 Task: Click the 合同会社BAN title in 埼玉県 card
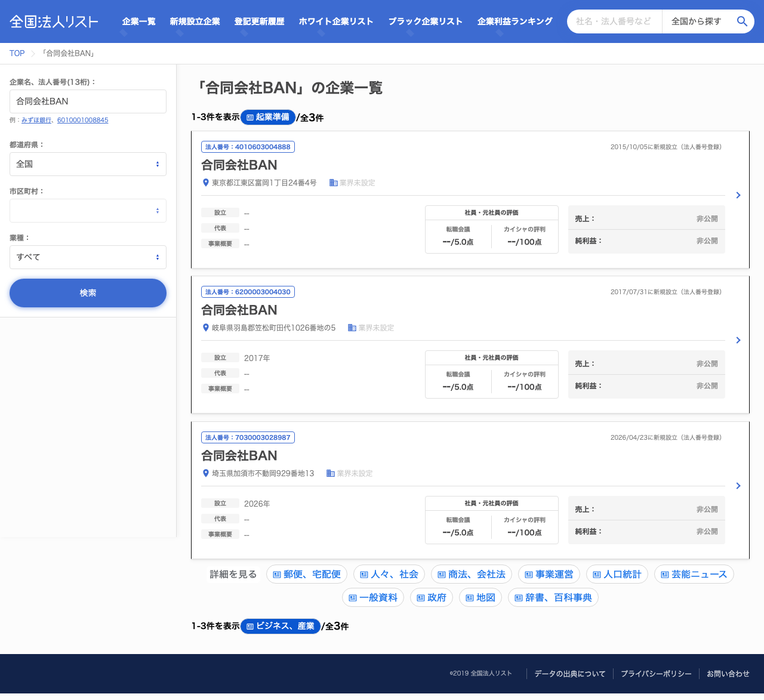pos(239,455)
